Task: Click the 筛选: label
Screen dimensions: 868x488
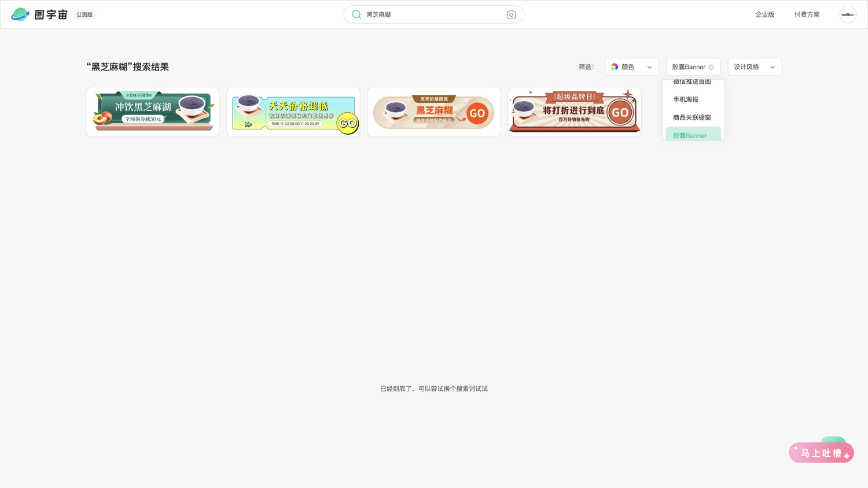Action: pos(586,67)
